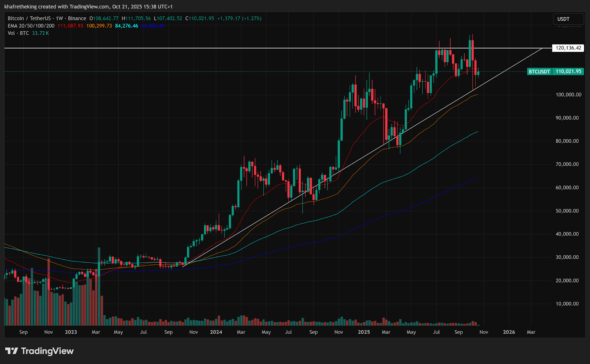Select the 1W interval in chart legend
The width and height of the screenshot is (590, 364).
point(59,18)
